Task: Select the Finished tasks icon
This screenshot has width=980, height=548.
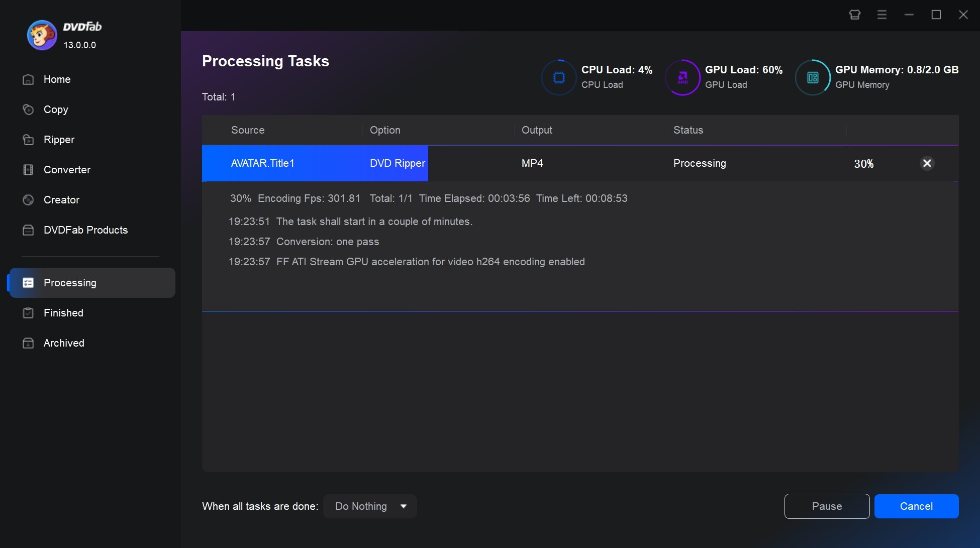Action: pyautogui.click(x=27, y=312)
